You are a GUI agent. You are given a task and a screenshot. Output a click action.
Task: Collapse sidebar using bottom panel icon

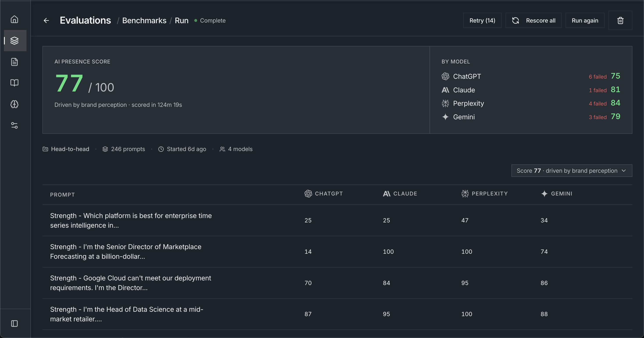[14, 324]
